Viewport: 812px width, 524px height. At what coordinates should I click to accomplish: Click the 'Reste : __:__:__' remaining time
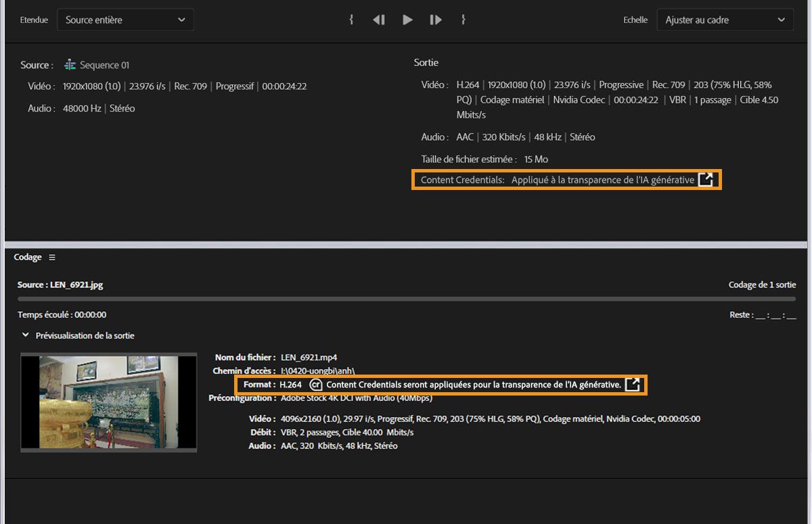point(762,314)
